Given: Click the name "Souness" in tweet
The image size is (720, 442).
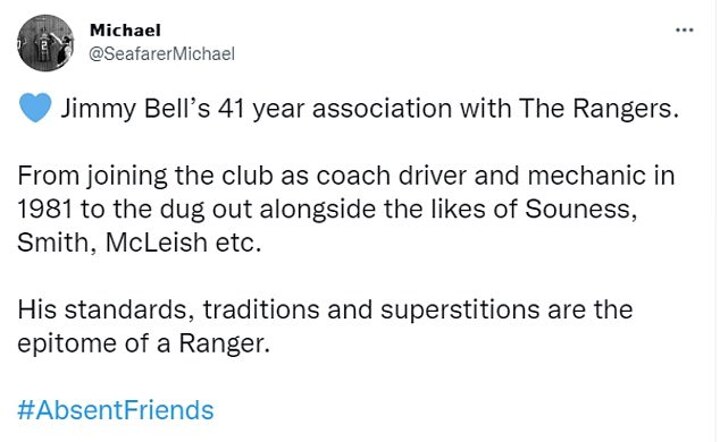Looking at the screenshot, I should pos(581,210).
